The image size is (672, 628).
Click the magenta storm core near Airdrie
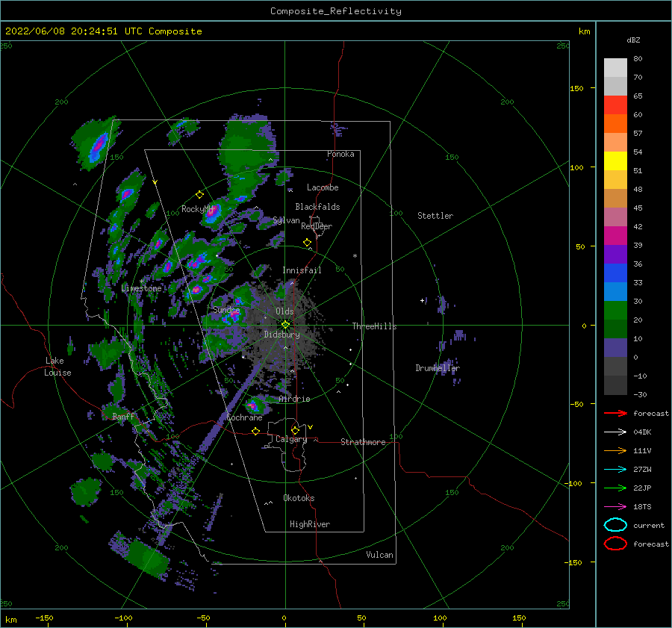[252, 405]
